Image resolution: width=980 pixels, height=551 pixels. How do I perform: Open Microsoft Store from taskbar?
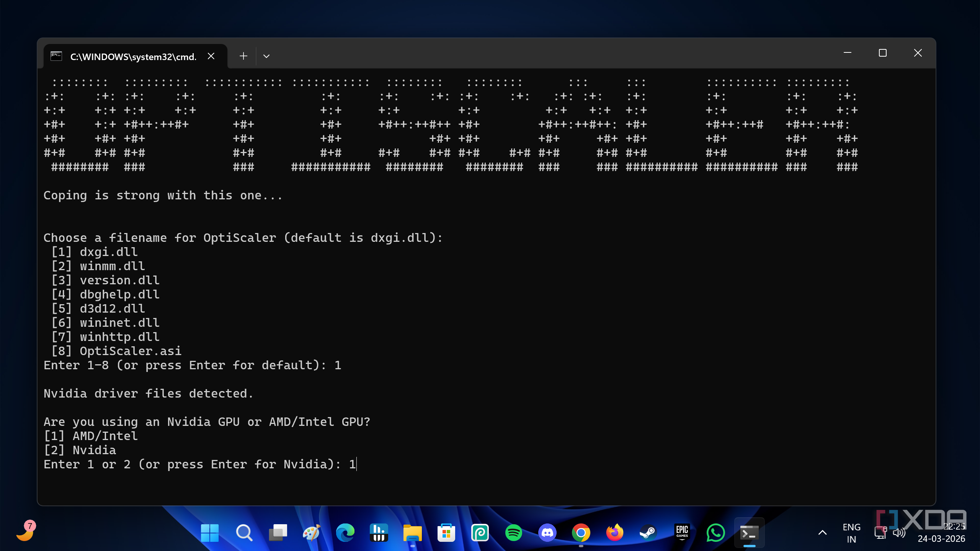446,533
